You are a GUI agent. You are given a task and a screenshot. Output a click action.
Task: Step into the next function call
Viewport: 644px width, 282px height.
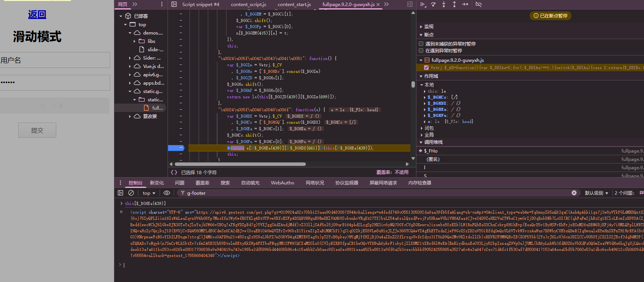444,4
